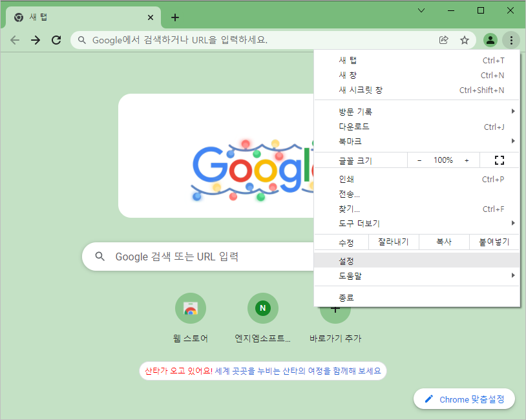Viewport: 526px width, 420px height.
Task: Click the forward navigation arrow
Action: (36, 40)
